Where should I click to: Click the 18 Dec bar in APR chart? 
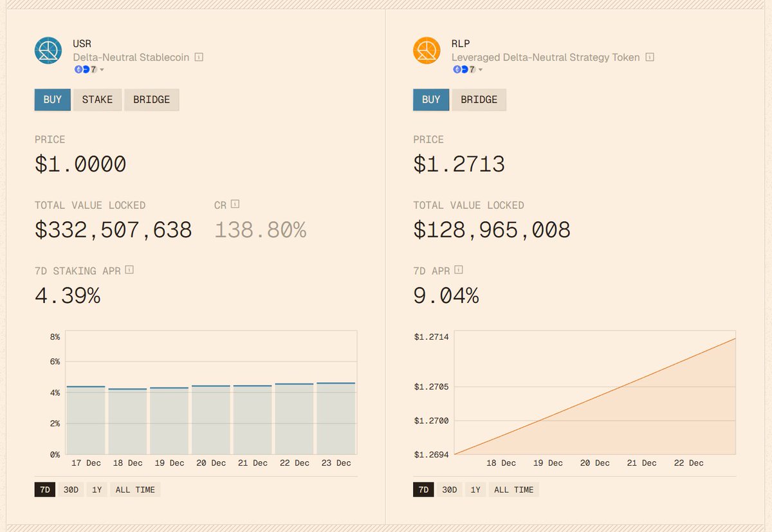pyautogui.click(x=127, y=421)
